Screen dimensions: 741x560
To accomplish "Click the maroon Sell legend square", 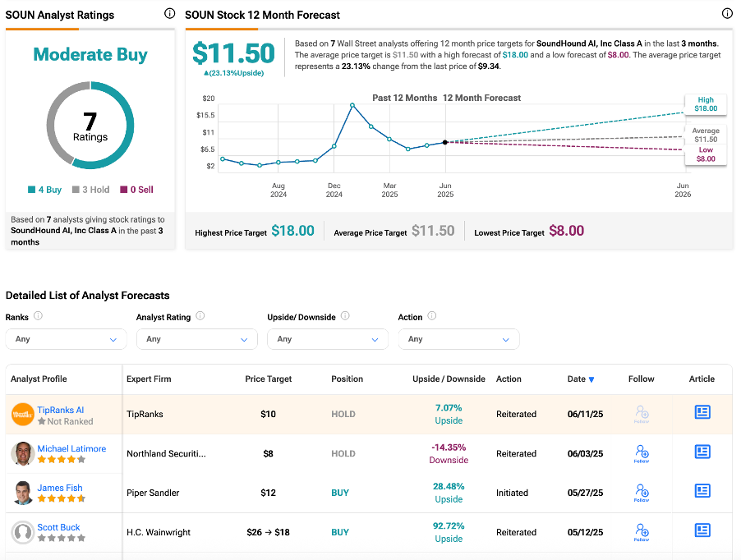I will pos(124,190).
